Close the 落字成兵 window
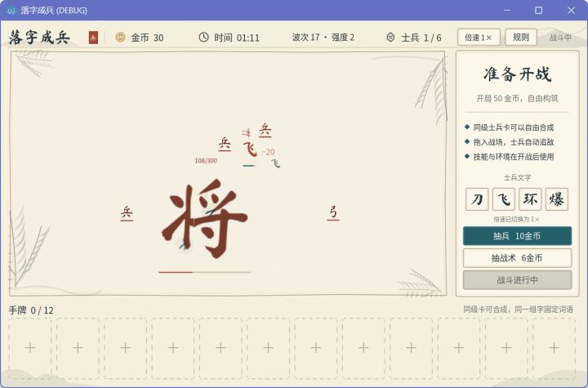 (571, 10)
